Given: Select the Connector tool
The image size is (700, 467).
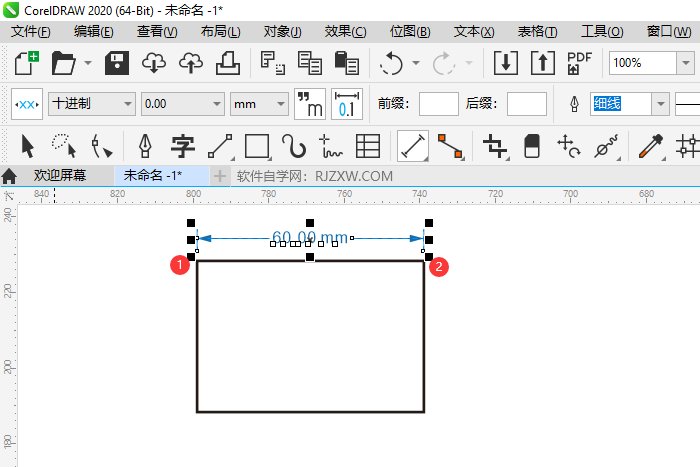Looking at the screenshot, I should click(x=450, y=146).
